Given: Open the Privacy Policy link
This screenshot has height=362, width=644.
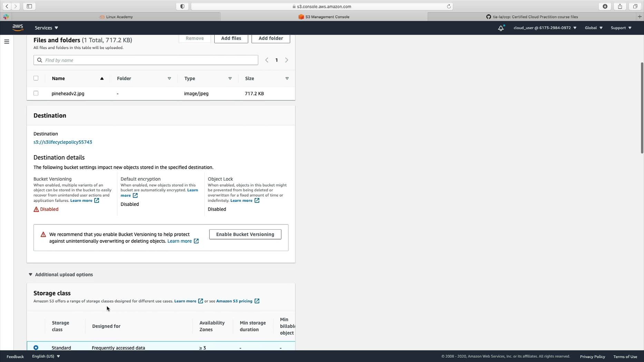Looking at the screenshot, I should tap(592, 356).
